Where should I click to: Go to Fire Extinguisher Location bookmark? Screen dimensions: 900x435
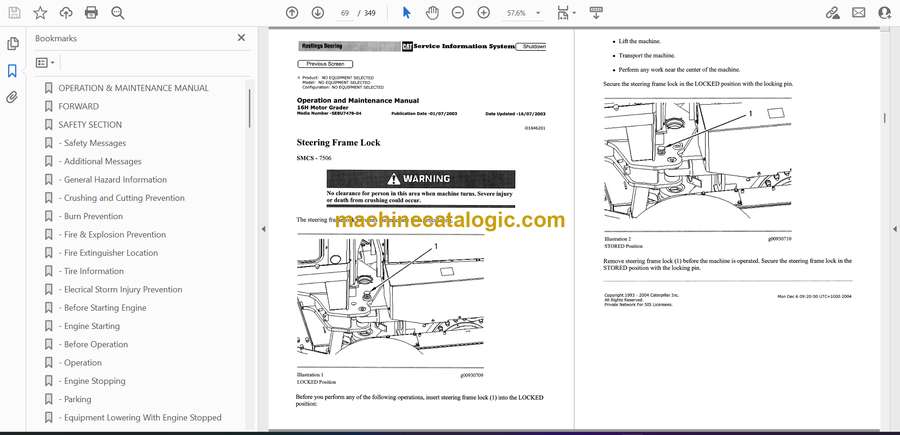click(x=108, y=253)
